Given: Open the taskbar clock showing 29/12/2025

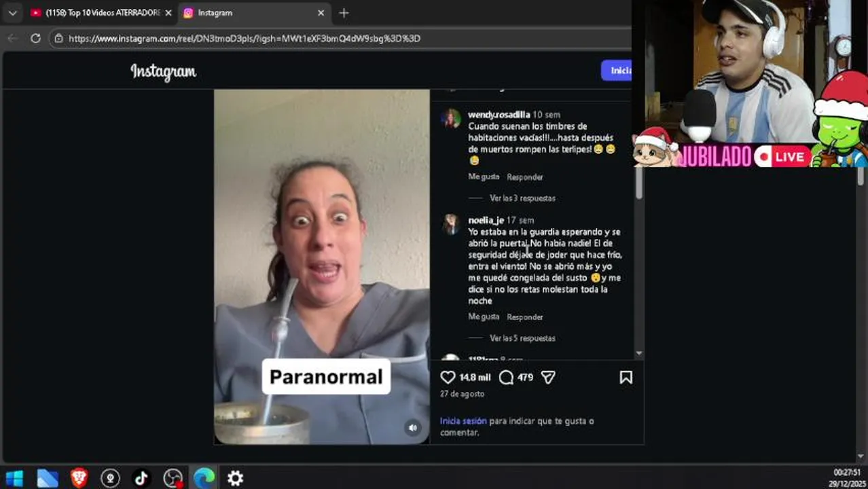Looking at the screenshot, I should (847, 478).
